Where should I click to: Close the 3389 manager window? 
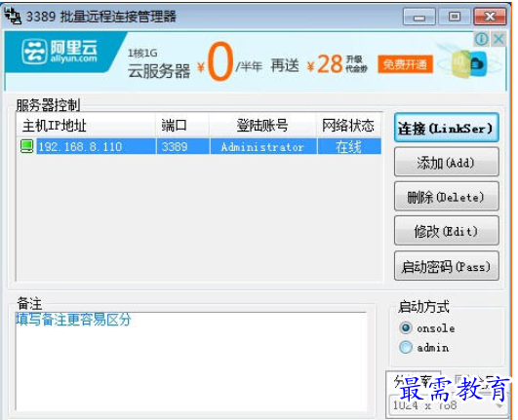pyautogui.click(x=490, y=17)
